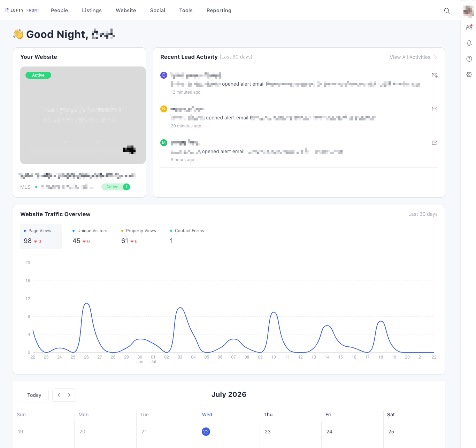Screen dimensions: 476x448
Task: Go to previous calendar month arrow
Action: pos(59,395)
